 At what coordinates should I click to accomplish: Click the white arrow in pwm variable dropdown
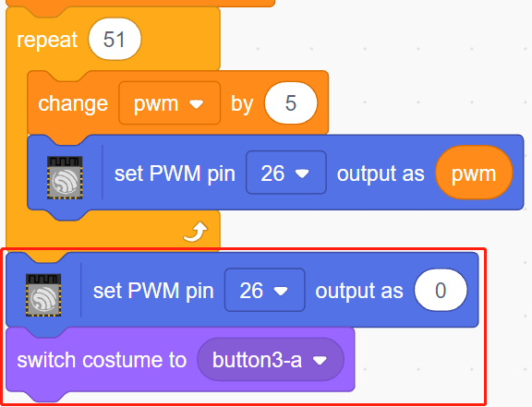(x=196, y=104)
